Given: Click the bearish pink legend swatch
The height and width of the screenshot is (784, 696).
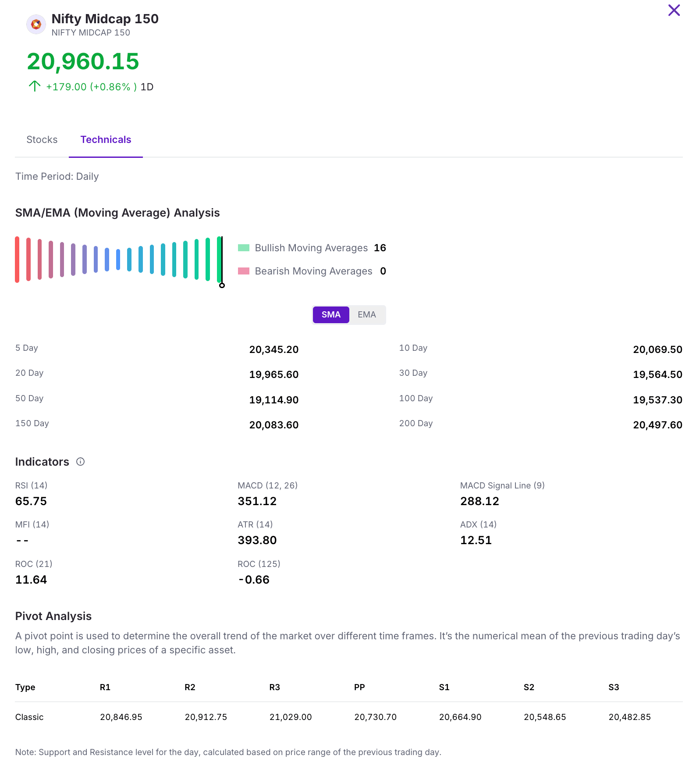Looking at the screenshot, I should click(243, 271).
